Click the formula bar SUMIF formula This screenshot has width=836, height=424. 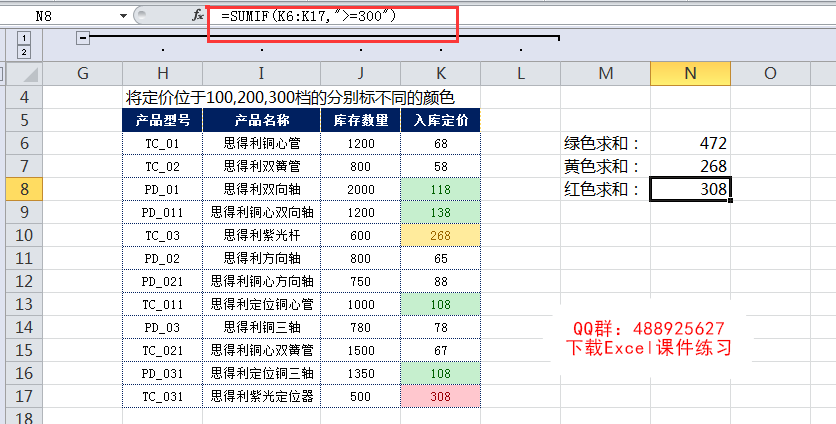point(309,16)
